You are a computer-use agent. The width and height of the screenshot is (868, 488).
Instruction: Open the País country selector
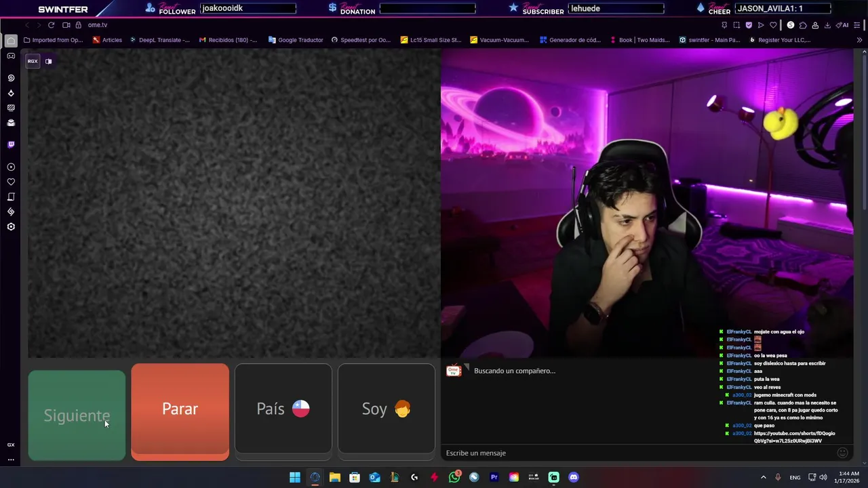(283, 409)
